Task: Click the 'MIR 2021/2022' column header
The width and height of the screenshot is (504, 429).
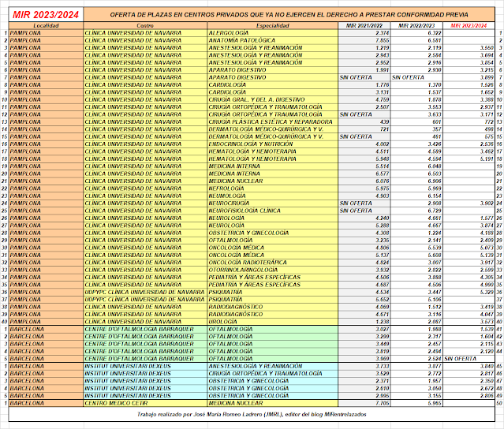Action: pyautogui.click(x=364, y=26)
